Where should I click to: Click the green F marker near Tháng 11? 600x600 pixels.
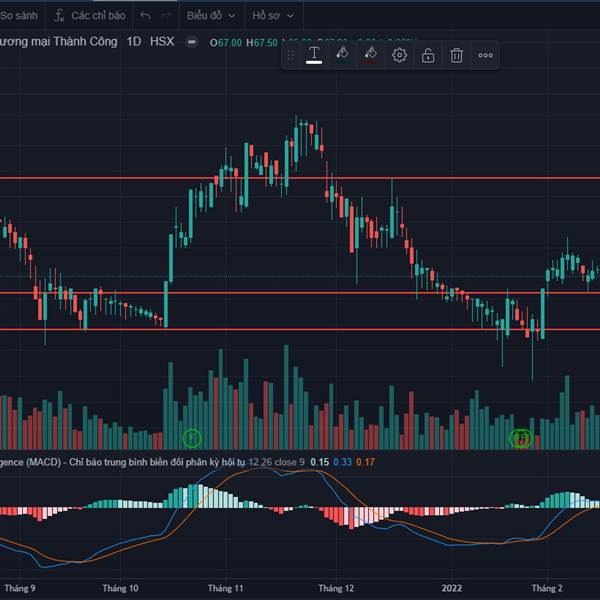coord(192,438)
